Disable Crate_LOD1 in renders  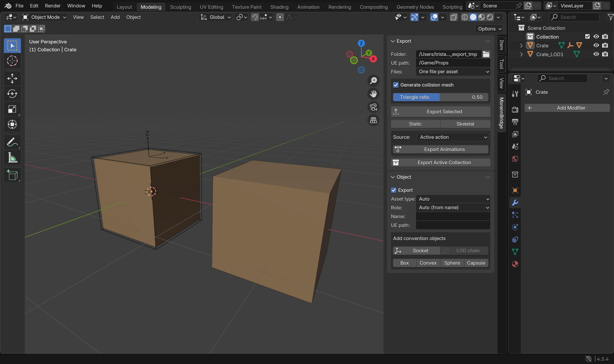[605, 54]
